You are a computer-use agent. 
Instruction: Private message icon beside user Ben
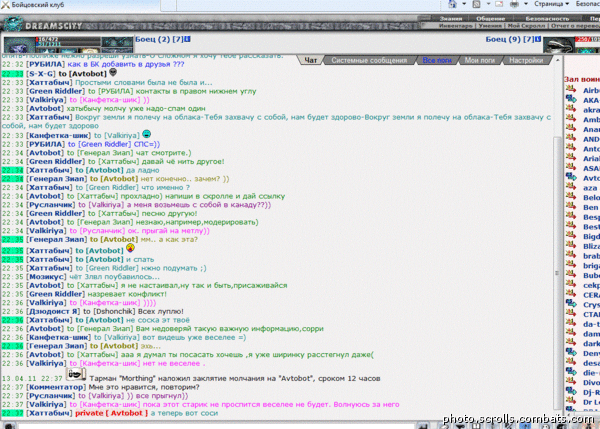tap(571, 206)
